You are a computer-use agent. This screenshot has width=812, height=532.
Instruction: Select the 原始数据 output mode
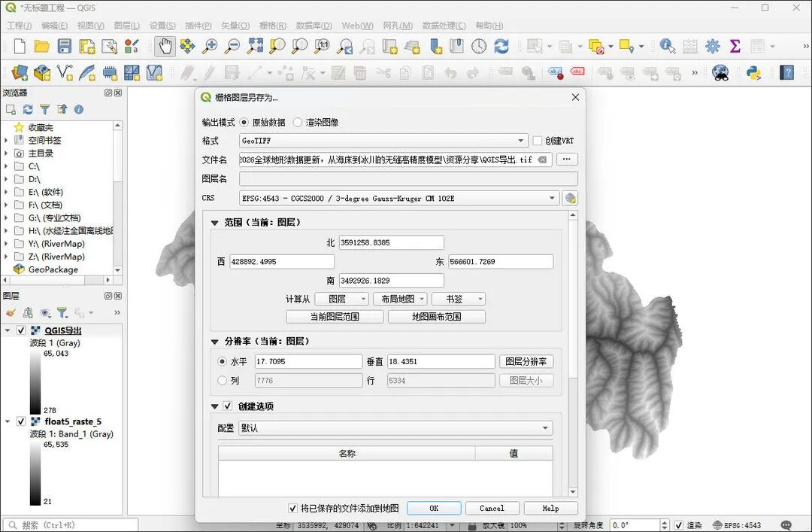pyautogui.click(x=244, y=123)
